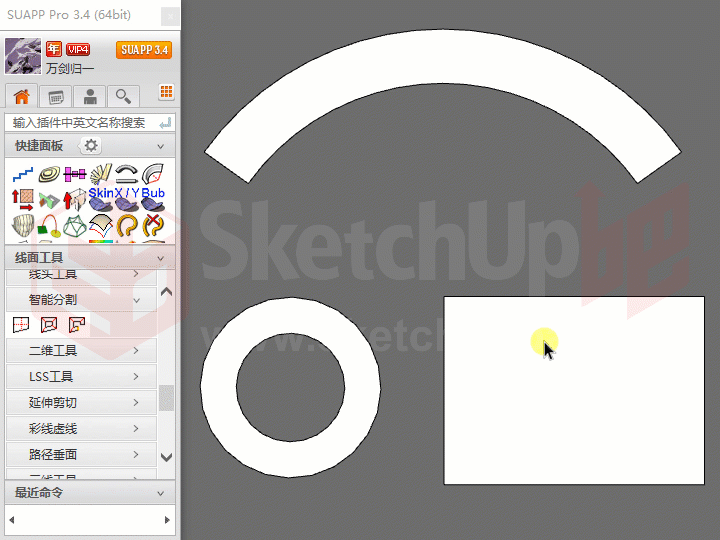720x540 pixels.
Task: Click the green wall opening icon
Action: [49, 201]
